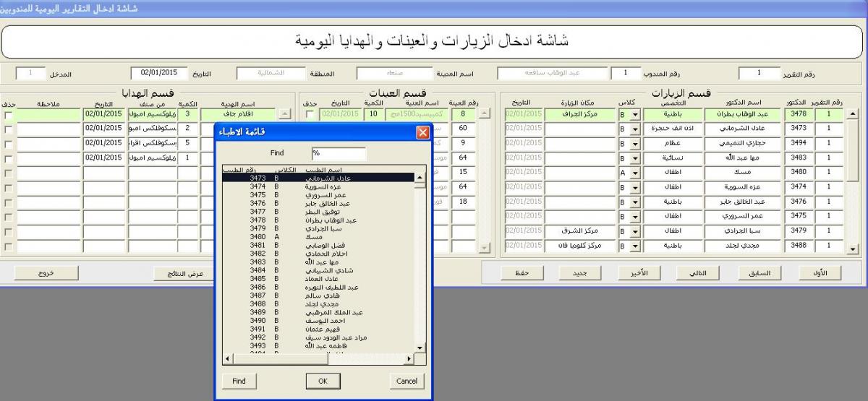This screenshot has height=401, width=868.
Task: Select doctor 3488 row in list
Action: [x=318, y=304]
